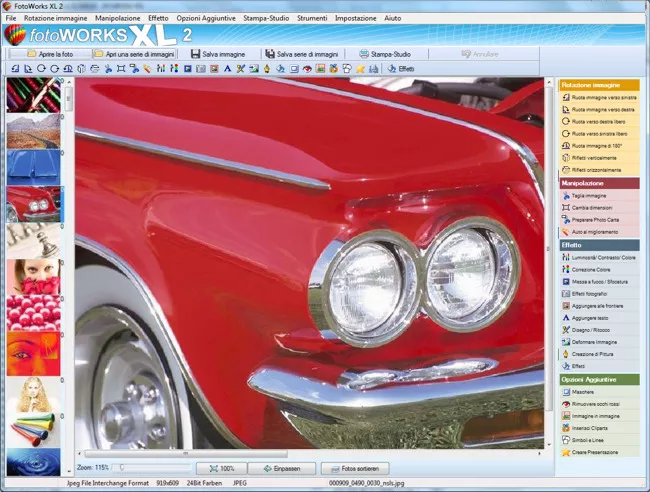Image resolution: width=650 pixels, height=492 pixels.
Task: Click the zoom slider handle
Action: tap(122, 468)
